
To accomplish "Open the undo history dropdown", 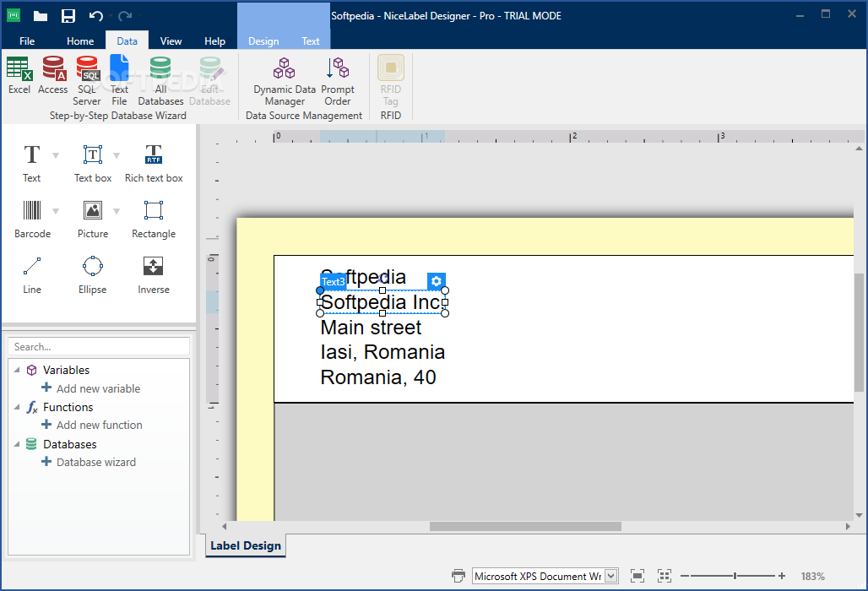I will tap(111, 15).
